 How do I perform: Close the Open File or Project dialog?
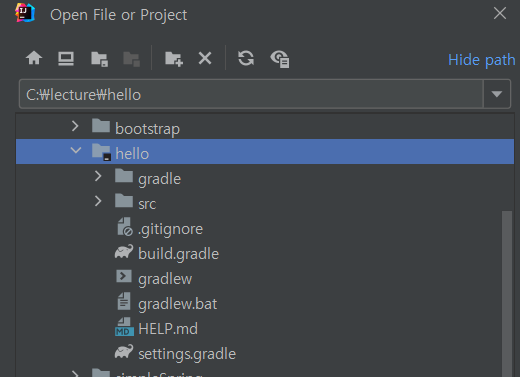click(x=500, y=14)
